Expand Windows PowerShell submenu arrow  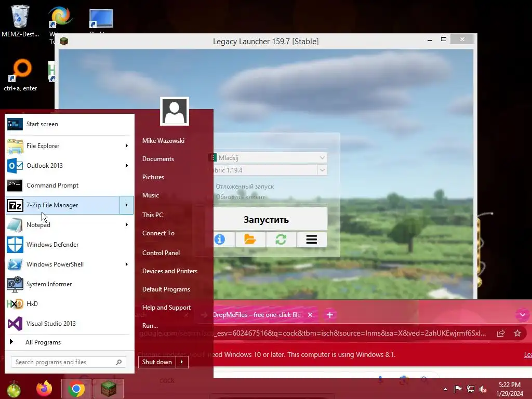pyautogui.click(x=127, y=264)
